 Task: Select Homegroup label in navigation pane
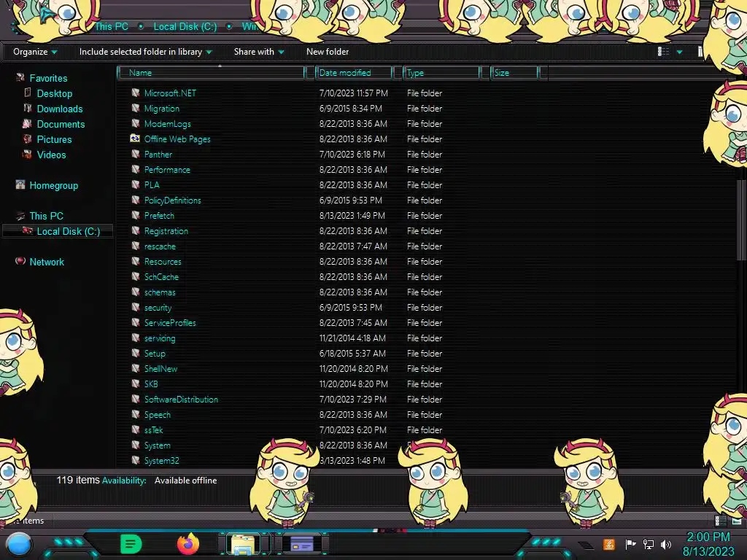click(x=54, y=185)
